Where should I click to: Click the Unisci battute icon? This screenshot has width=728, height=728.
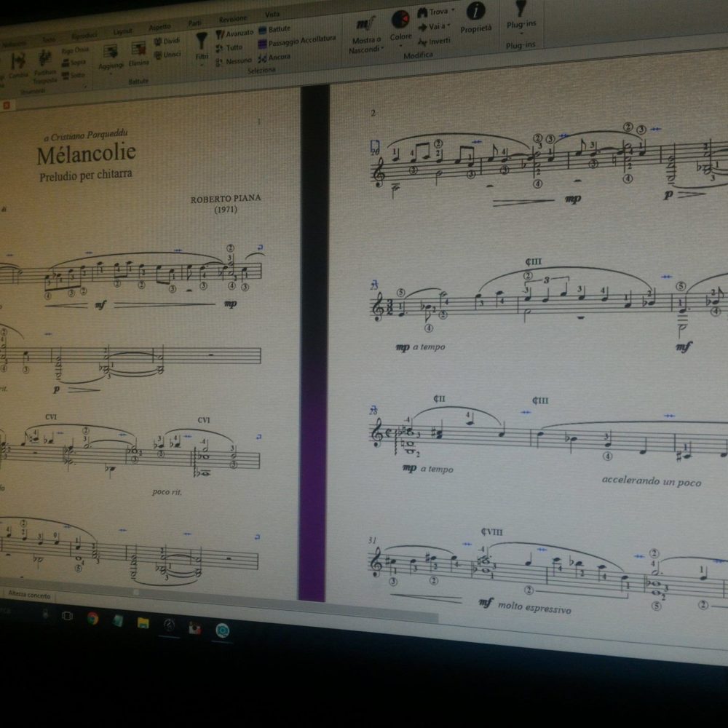click(158, 55)
